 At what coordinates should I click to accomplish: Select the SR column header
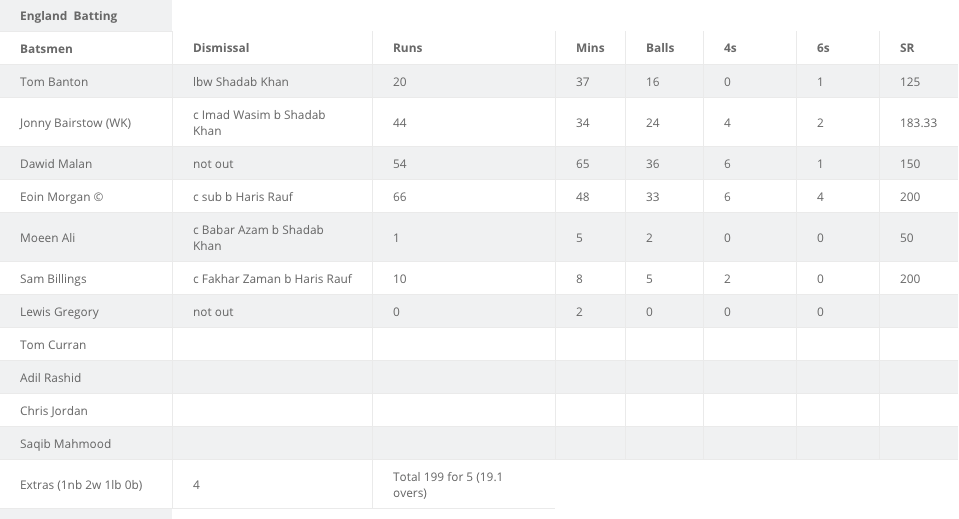click(x=907, y=48)
